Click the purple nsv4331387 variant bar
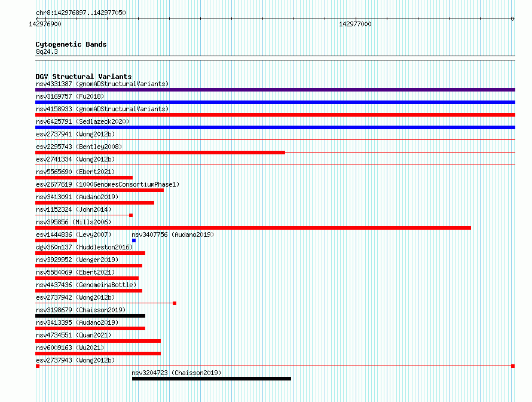This screenshot has height=402, width=532. click(x=275, y=90)
